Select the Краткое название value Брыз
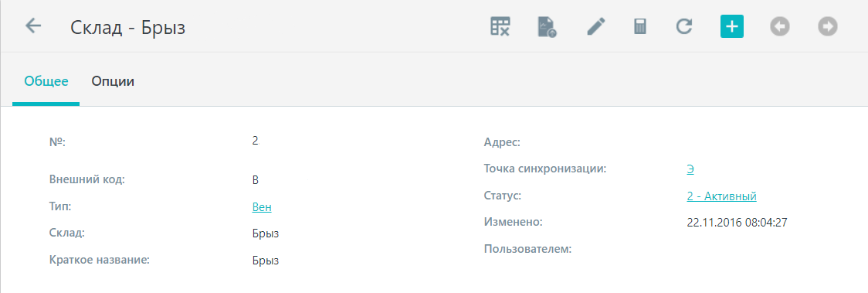 click(265, 261)
